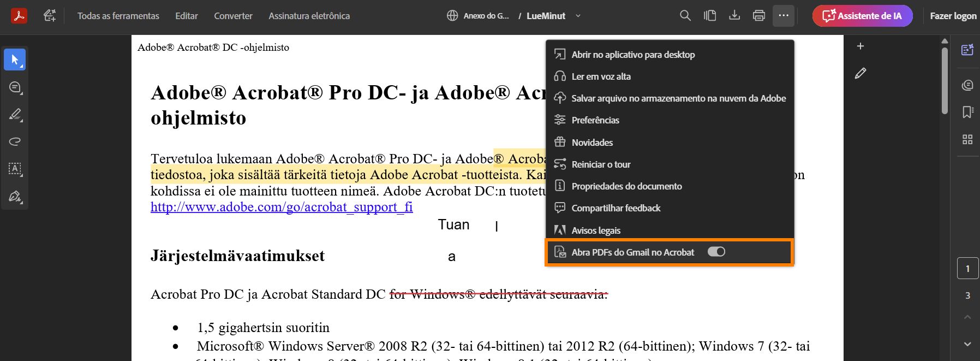Open the search magnifier icon
This screenshot has width=980, height=361.
685,16
